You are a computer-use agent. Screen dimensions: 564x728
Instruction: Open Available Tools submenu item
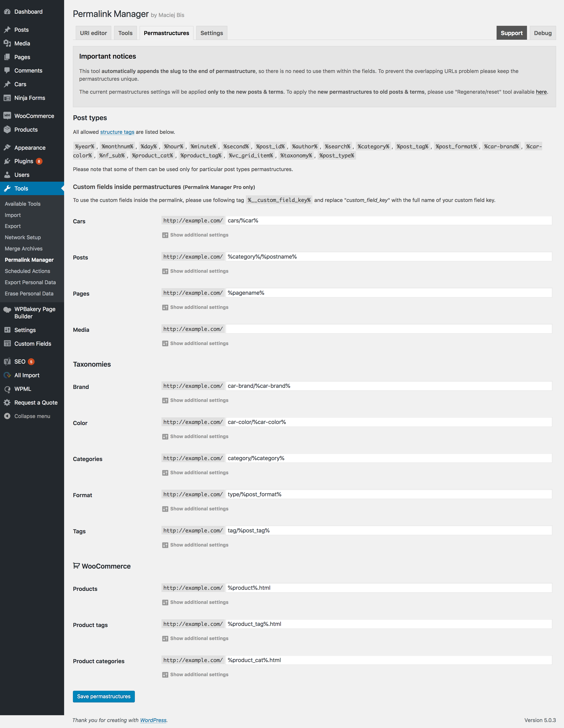tap(23, 204)
